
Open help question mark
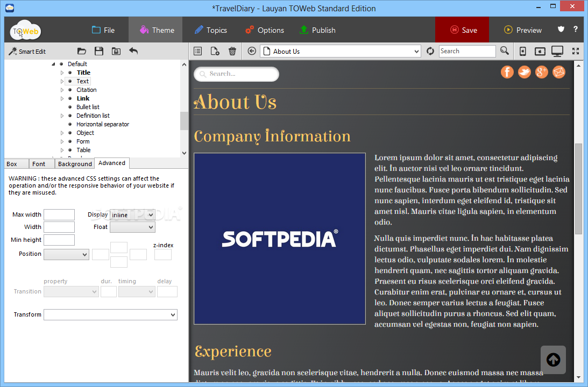click(576, 29)
